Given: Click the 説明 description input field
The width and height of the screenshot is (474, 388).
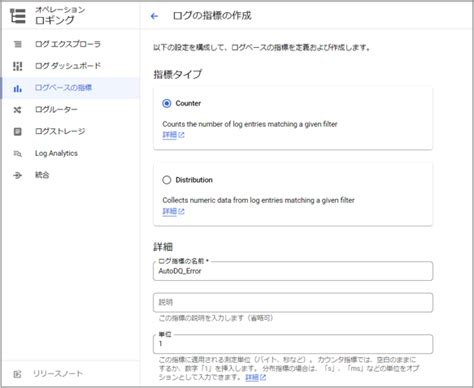Looking at the screenshot, I should click(x=293, y=302).
